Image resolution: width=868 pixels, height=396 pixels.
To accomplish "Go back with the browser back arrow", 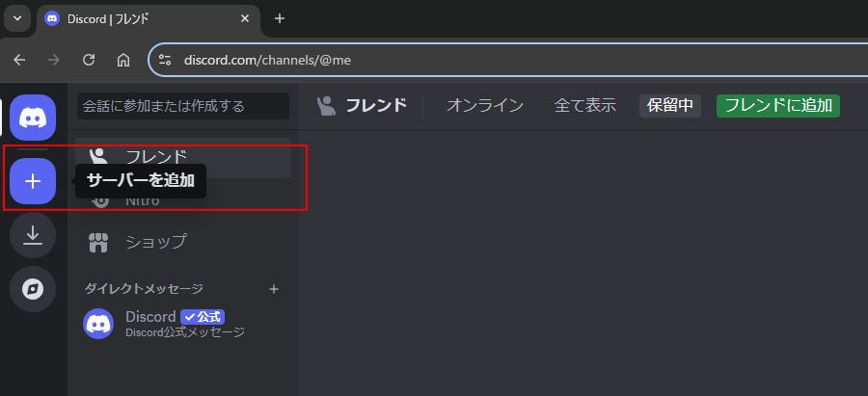I will tap(19, 60).
